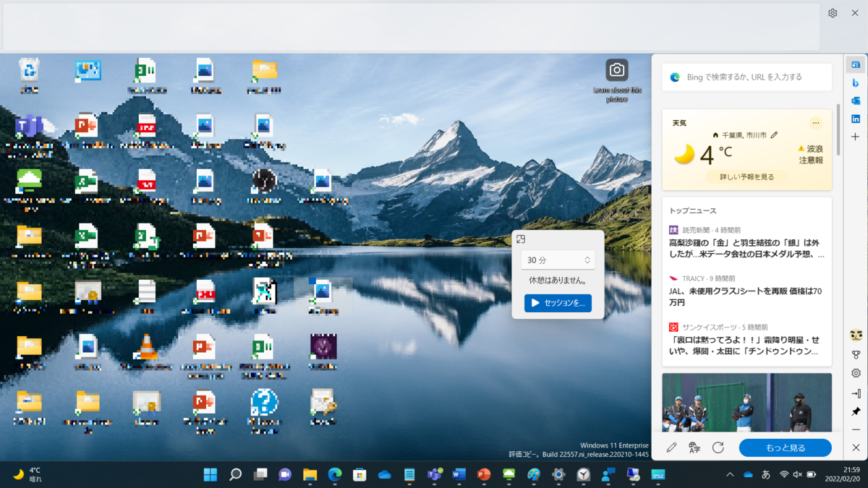Edit weather location with pencil icon
Image resolution: width=868 pixels, height=488 pixels.
[774, 135]
